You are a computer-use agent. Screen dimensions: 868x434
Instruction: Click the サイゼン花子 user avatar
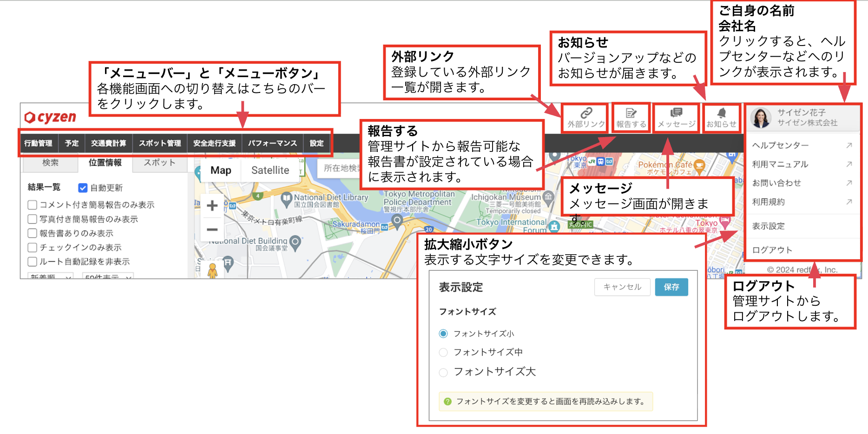(x=761, y=118)
